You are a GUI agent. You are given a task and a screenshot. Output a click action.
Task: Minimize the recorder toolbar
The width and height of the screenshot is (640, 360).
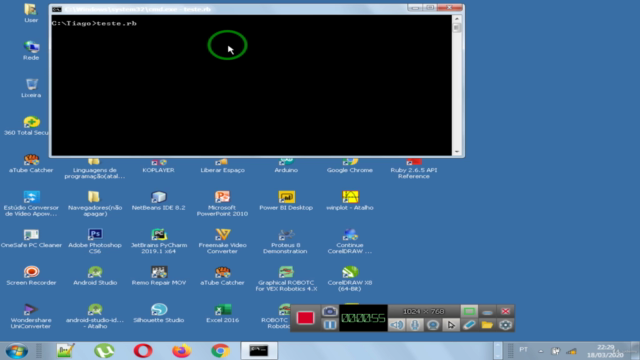(487, 312)
